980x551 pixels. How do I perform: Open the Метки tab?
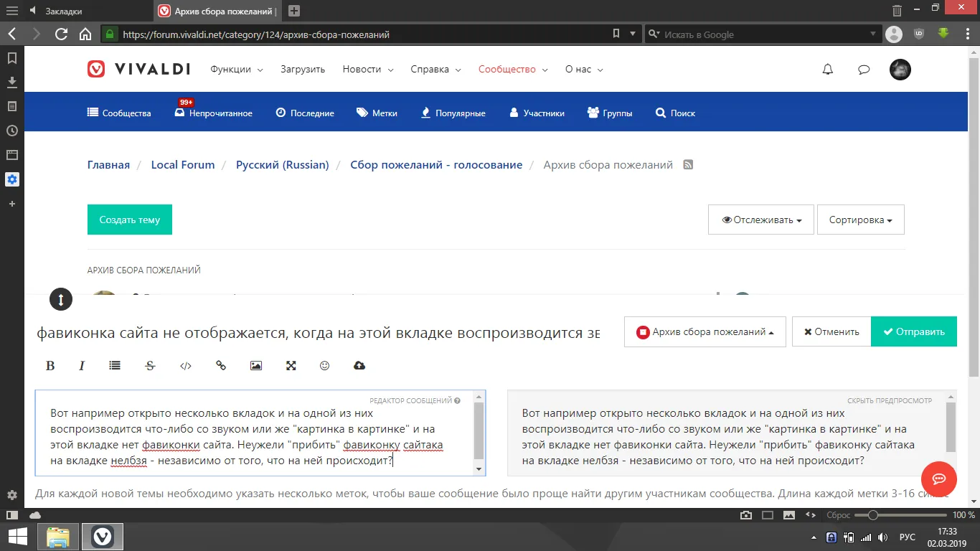tap(377, 113)
